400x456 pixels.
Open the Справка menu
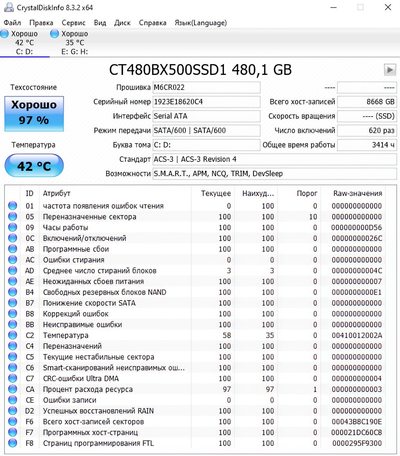coord(152,23)
